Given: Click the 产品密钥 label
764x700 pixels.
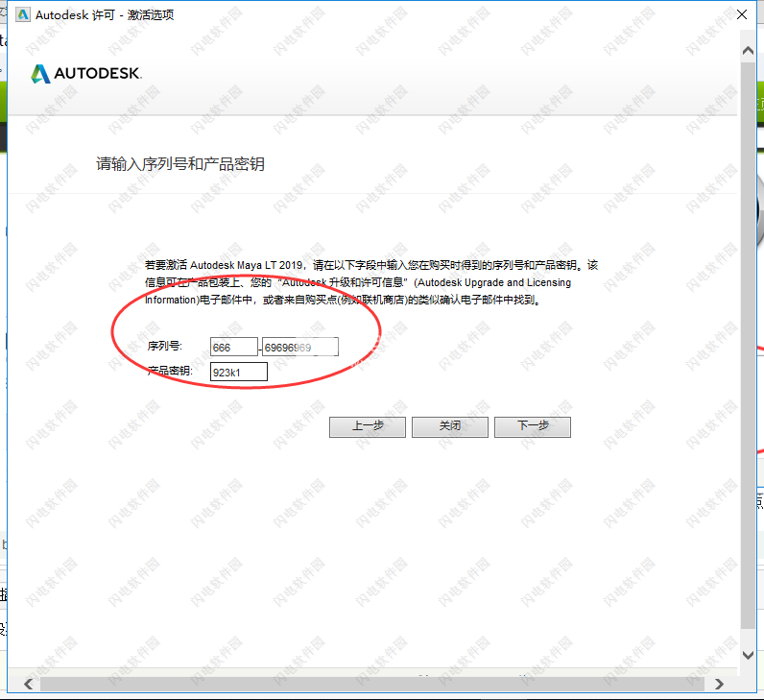Looking at the screenshot, I should click(170, 371).
